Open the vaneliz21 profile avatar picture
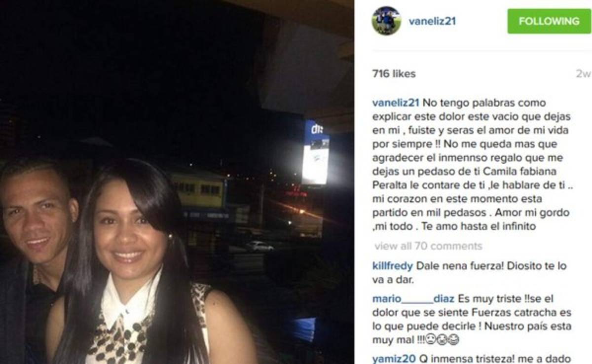Screen dimensions: 592x364 pos(386,21)
